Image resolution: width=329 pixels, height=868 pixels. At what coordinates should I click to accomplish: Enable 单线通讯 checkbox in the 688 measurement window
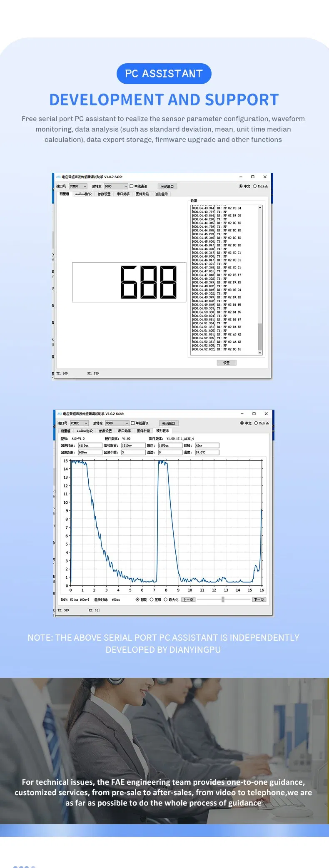click(x=132, y=187)
